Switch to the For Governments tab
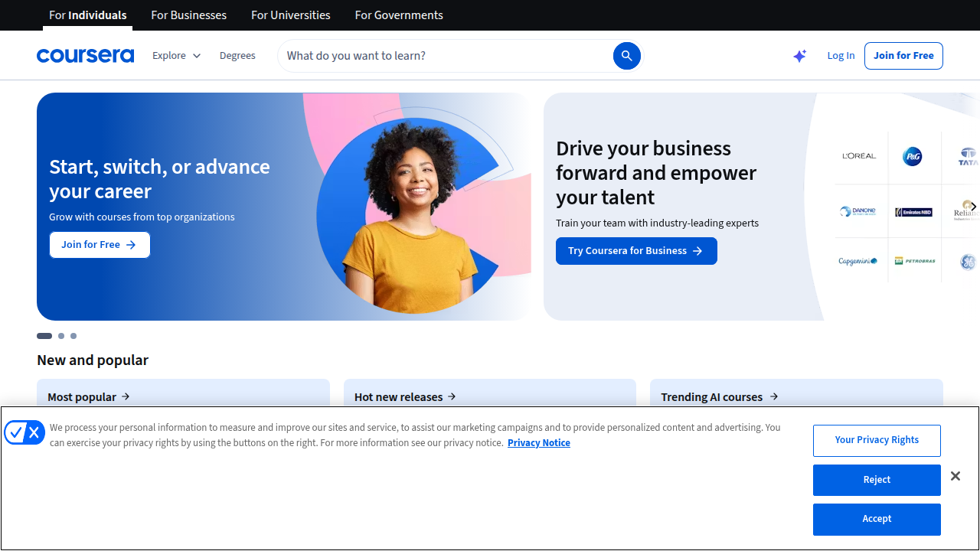 [399, 15]
